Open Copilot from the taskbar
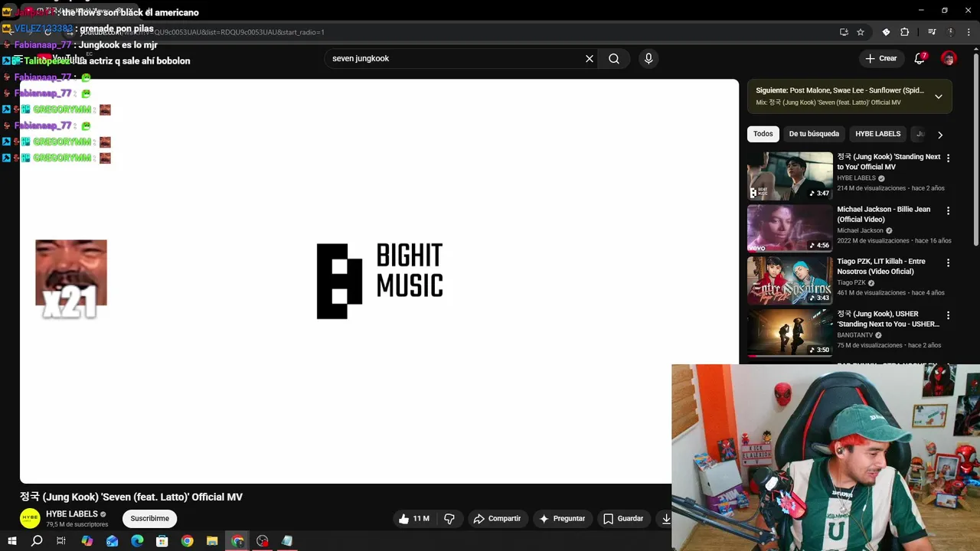This screenshot has width=980, height=551. coord(87,541)
